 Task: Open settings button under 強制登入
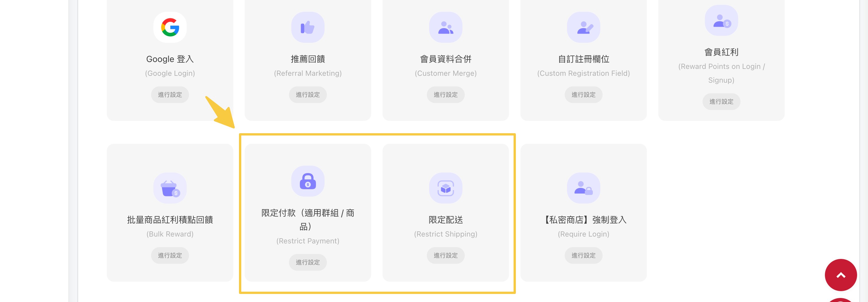click(583, 255)
